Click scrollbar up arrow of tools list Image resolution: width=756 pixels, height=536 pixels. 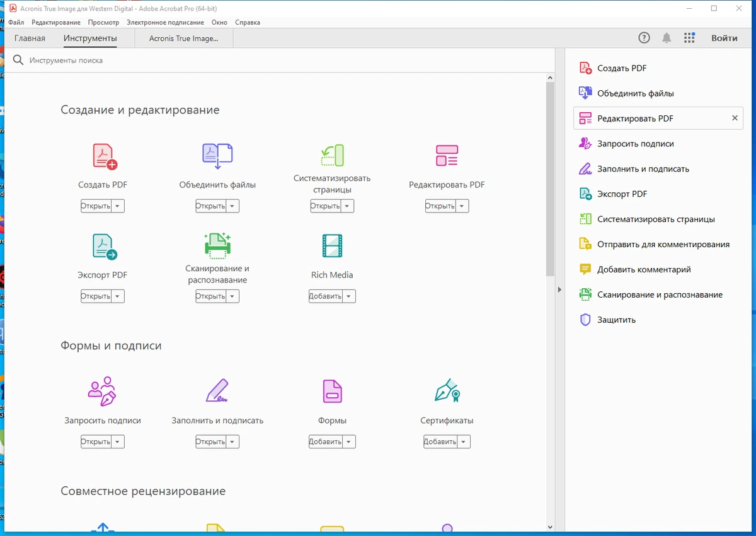[550, 78]
